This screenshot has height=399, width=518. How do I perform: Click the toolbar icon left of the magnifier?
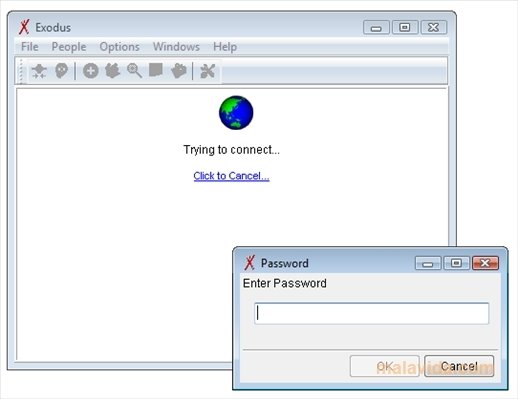click(x=112, y=71)
